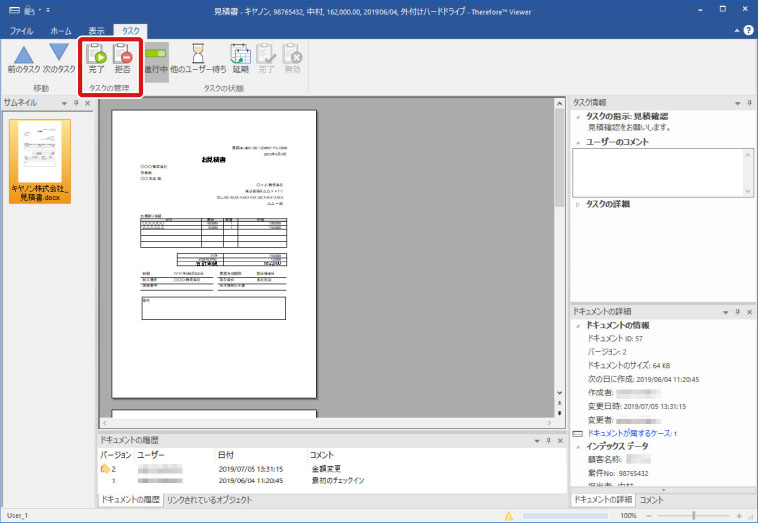Click the warning icon in status bar

(x=510, y=516)
